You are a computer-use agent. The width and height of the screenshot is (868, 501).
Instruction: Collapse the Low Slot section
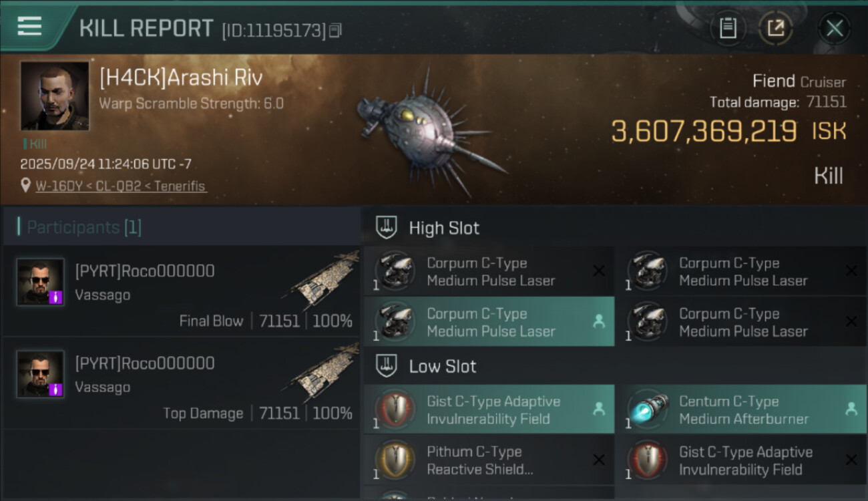[x=387, y=366]
